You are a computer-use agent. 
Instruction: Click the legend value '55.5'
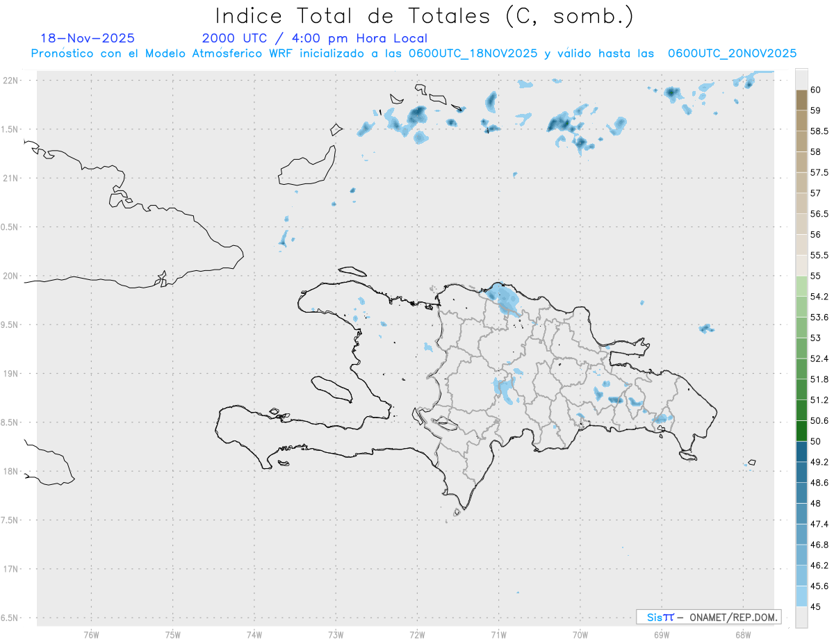[819, 255]
